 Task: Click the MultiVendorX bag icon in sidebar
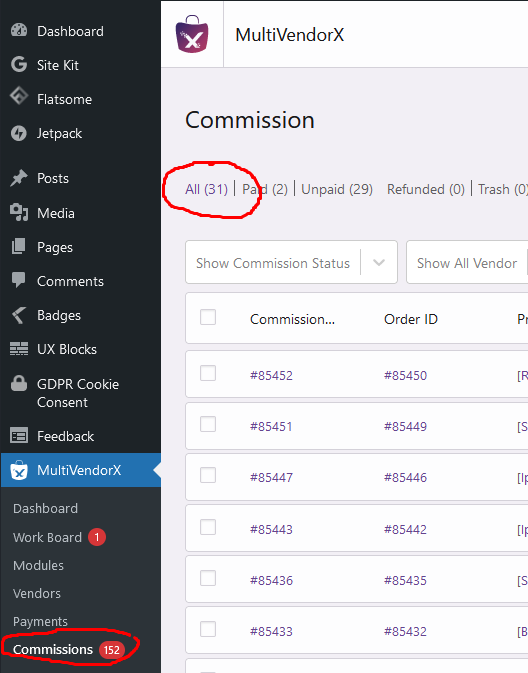[19, 470]
